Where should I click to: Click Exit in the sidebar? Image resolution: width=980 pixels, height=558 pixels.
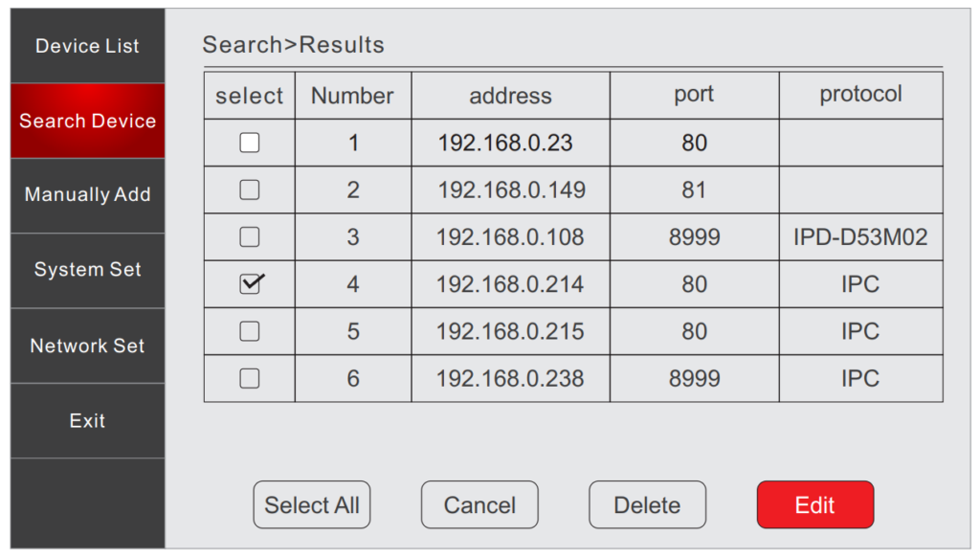point(87,420)
